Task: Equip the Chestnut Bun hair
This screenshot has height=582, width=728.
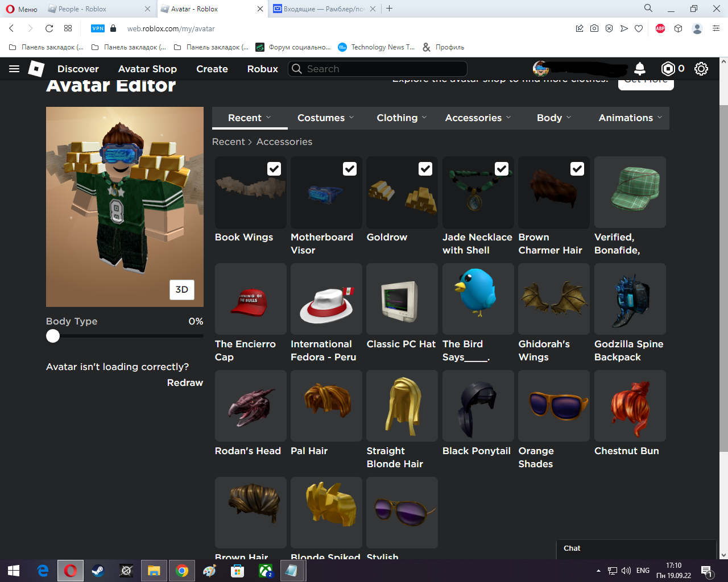Action: coord(630,406)
